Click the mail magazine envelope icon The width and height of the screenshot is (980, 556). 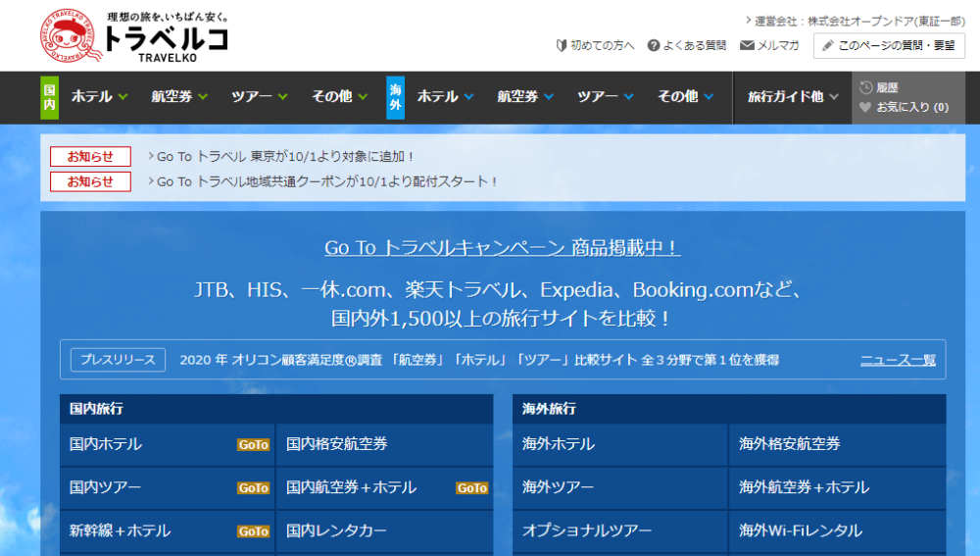[747, 45]
